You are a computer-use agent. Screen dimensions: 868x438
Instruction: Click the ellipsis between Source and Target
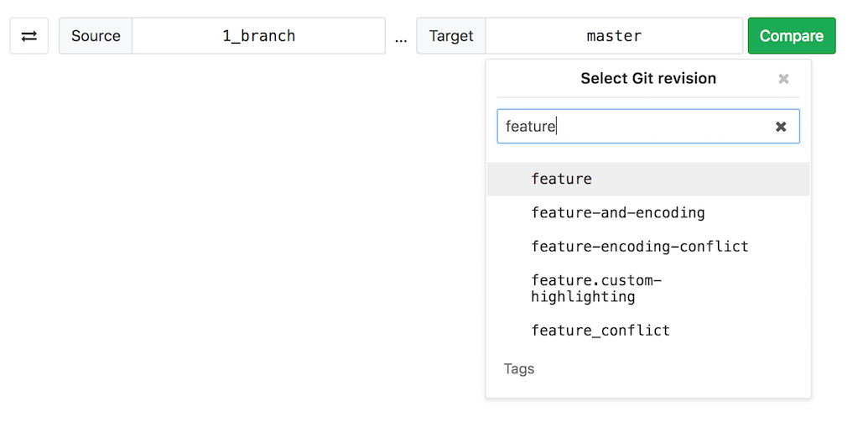click(x=401, y=38)
